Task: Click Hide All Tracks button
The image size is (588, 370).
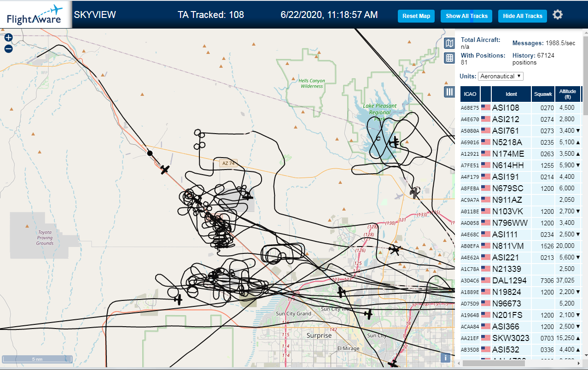Action: pos(523,16)
